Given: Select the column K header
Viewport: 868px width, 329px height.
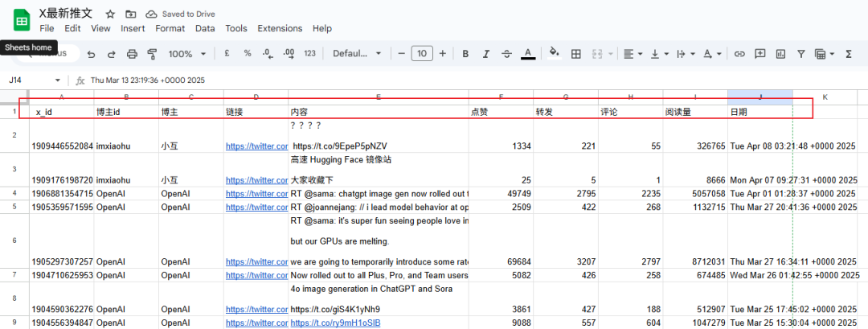Looking at the screenshot, I should 825,97.
